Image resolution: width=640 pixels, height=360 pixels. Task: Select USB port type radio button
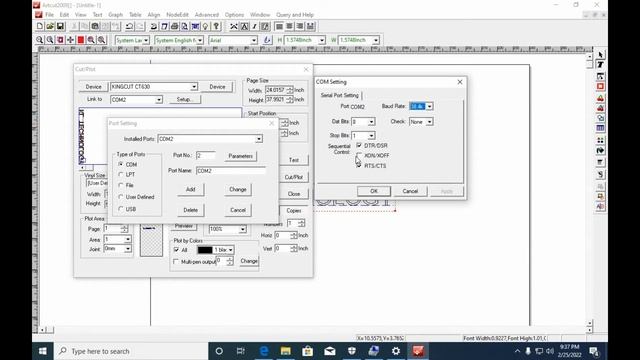pyautogui.click(x=121, y=209)
